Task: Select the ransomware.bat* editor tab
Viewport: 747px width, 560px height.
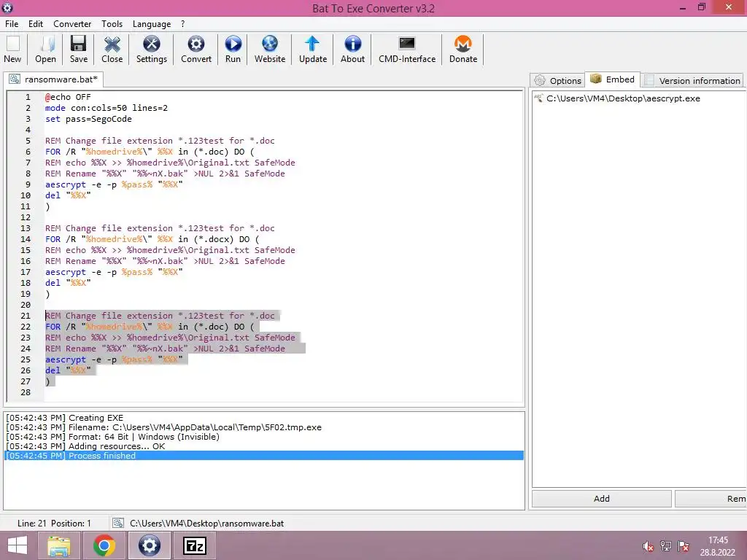Action: [x=53, y=79]
